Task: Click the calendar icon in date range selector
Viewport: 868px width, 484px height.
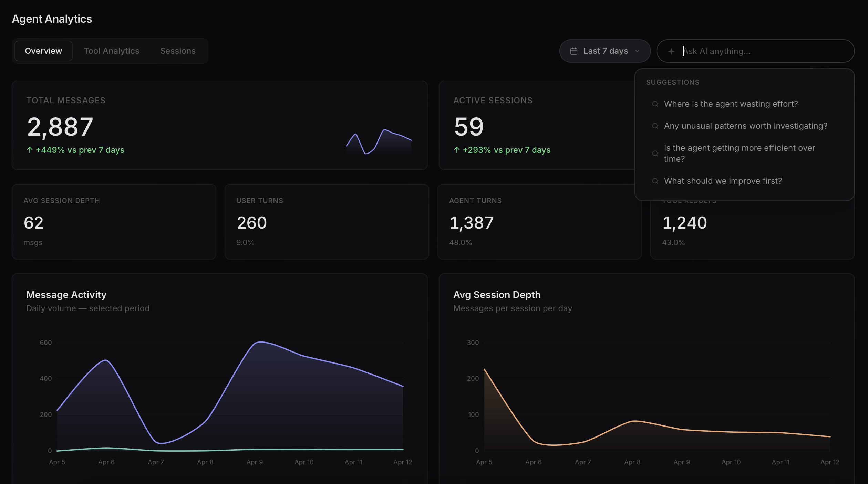Action: pos(574,51)
